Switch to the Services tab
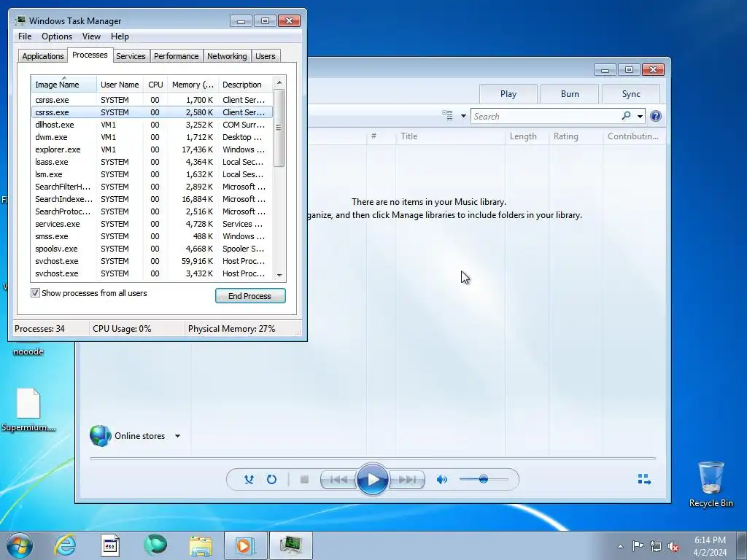Image resolution: width=747 pixels, height=560 pixels. tap(131, 56)
